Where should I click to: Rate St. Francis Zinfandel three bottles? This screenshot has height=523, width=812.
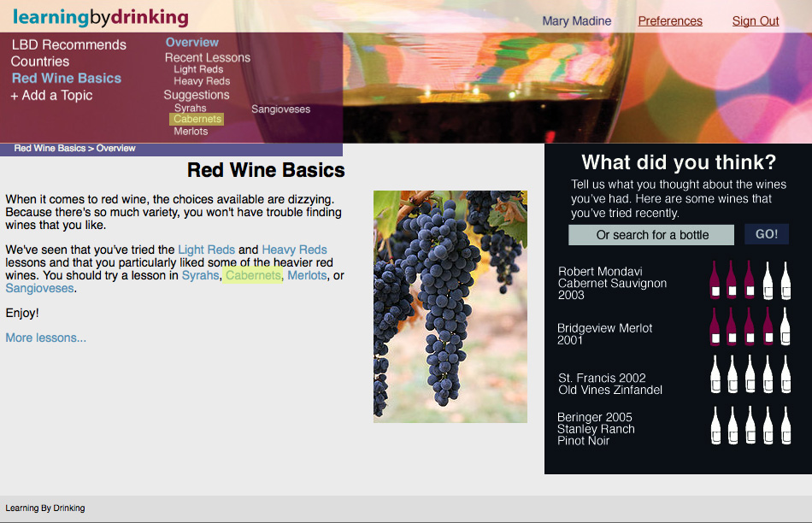click(x=750, y=374)
